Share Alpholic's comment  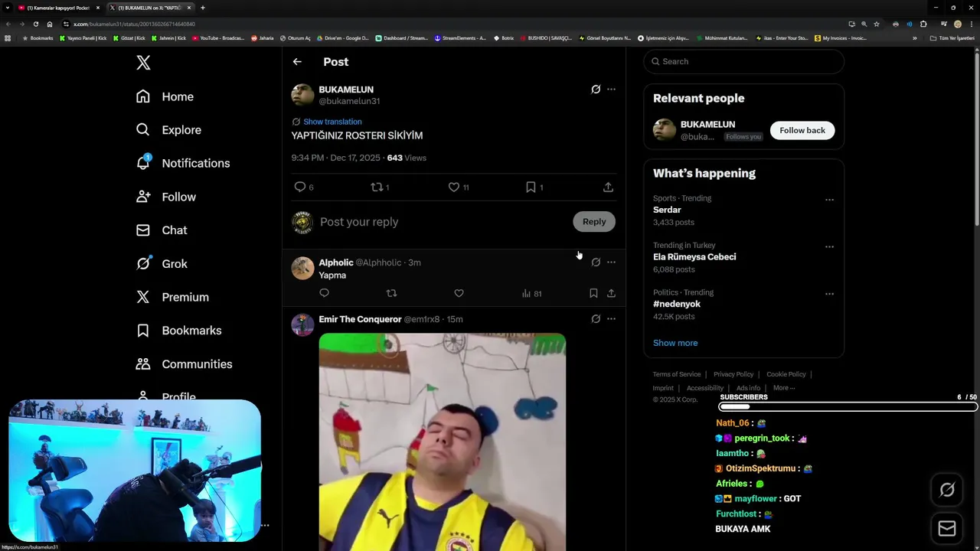tap(611, 293)
